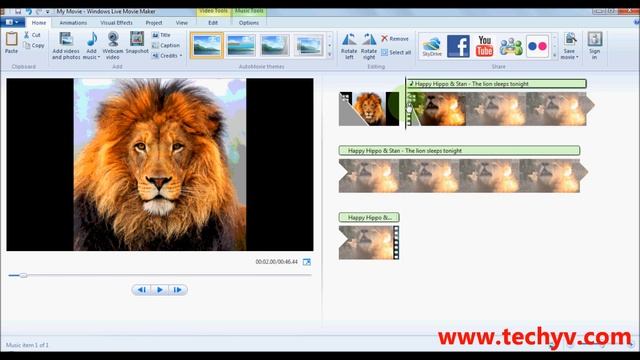The image size is (640, 360).
Task: Click the preview seek bar handle
Action: (24, 276)
